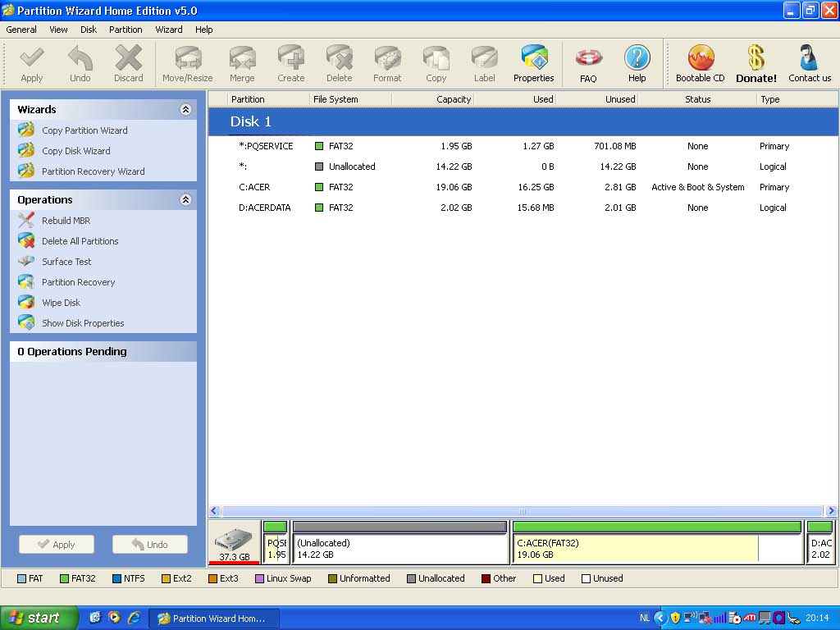Select the Disk 1 header row
Viewport: 840px width, 630px height.
(523, 121)
